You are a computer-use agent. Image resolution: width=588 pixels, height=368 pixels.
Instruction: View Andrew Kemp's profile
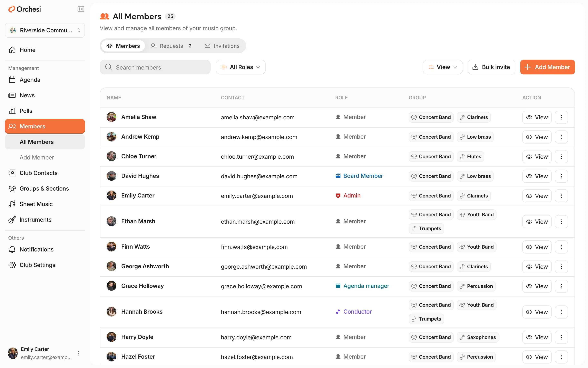537,137
